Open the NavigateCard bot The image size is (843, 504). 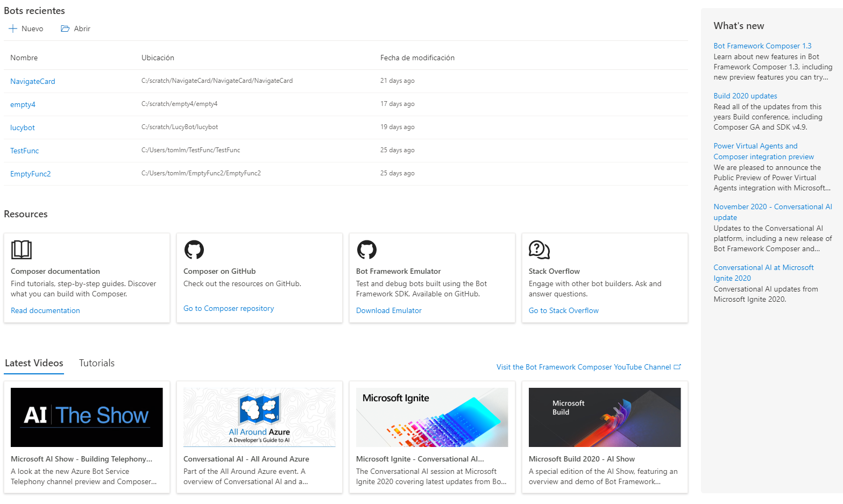(32, 81)
